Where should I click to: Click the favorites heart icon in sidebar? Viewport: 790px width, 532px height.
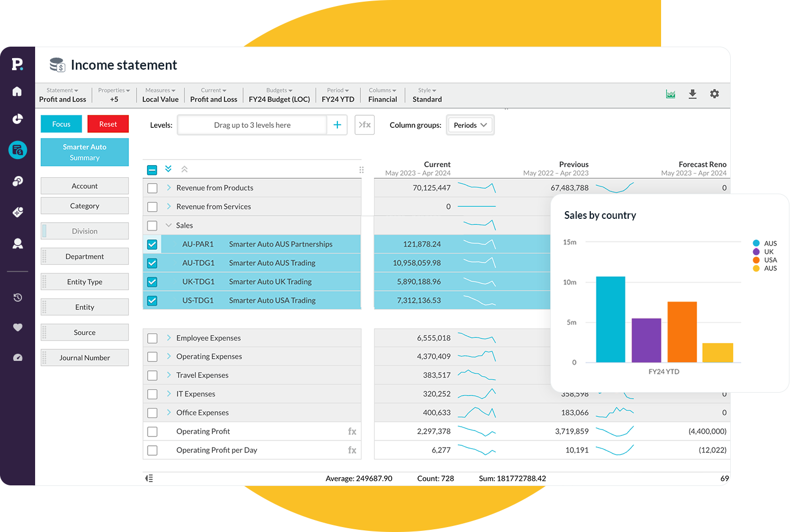pyautogui.click(x=18, y=327)
